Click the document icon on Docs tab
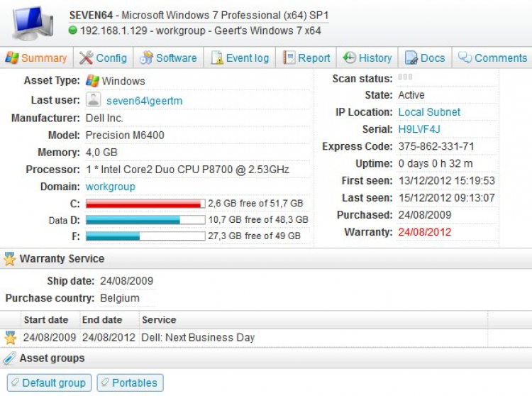This screenshot has height=396, width=532. tap(411, 58)
